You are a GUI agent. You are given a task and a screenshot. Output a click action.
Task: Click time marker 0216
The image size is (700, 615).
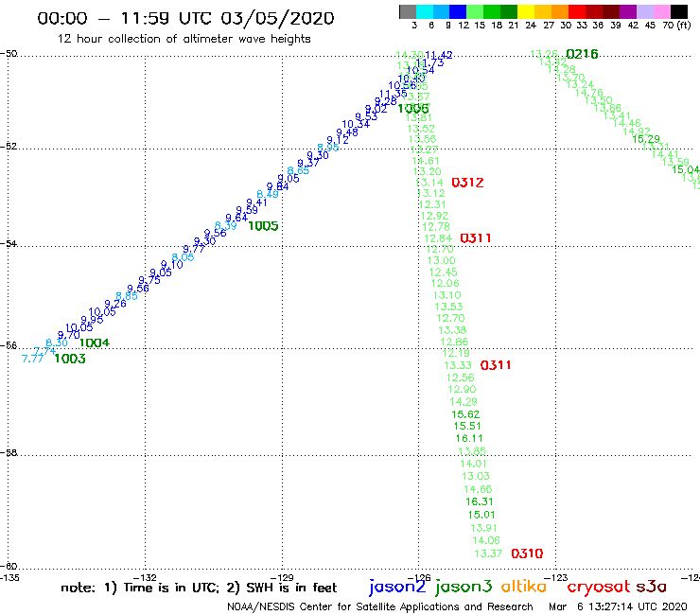coord(582,54)
